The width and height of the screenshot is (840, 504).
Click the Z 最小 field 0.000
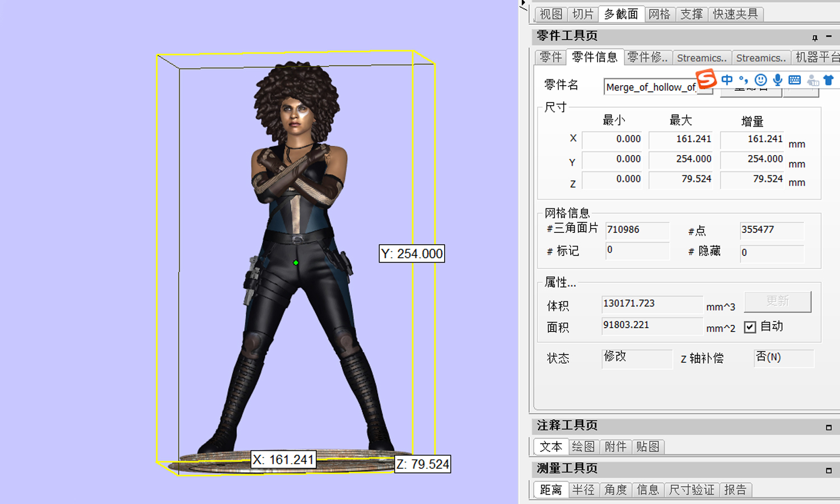pos(613,179)
